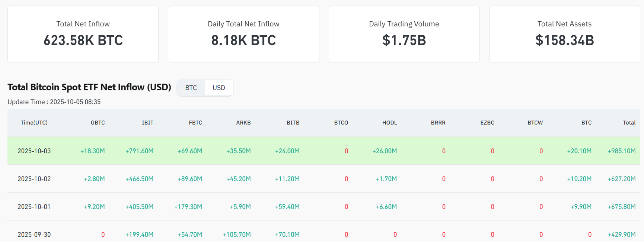
Task: Click the 2025-10-02 row date
Action: 34,179
